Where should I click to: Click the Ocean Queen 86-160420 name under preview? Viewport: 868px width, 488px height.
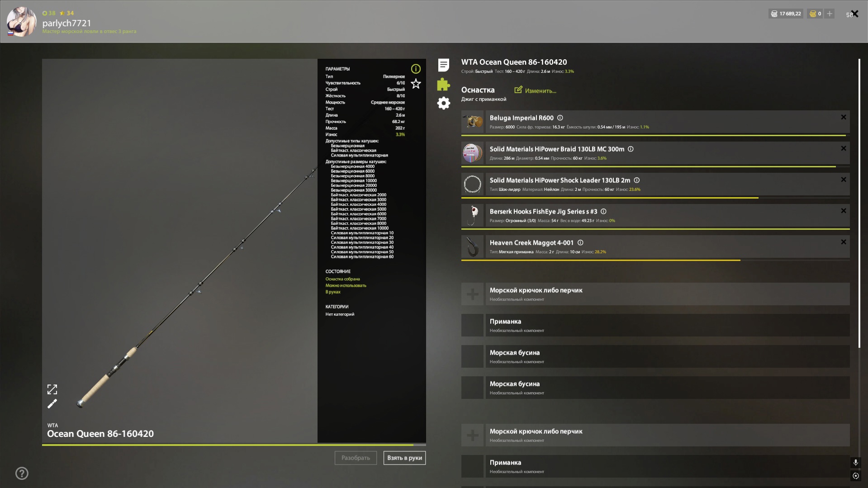[100, 434]
